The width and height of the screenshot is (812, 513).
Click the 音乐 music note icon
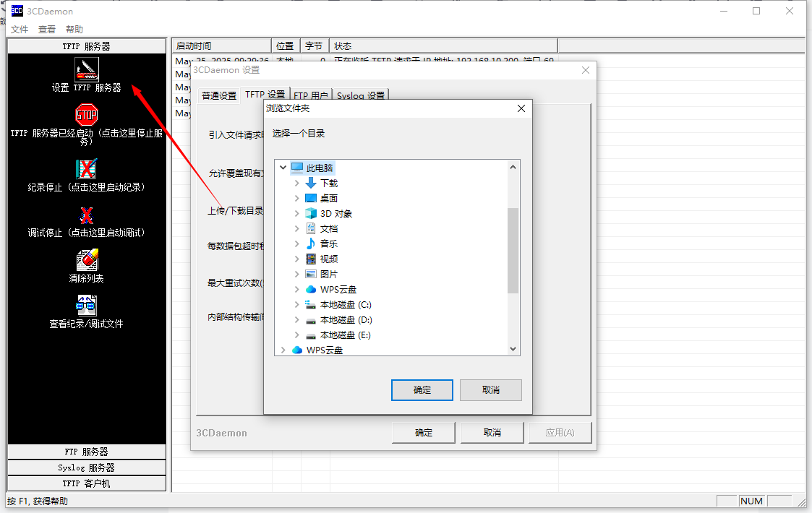click(x=311, y=243)
